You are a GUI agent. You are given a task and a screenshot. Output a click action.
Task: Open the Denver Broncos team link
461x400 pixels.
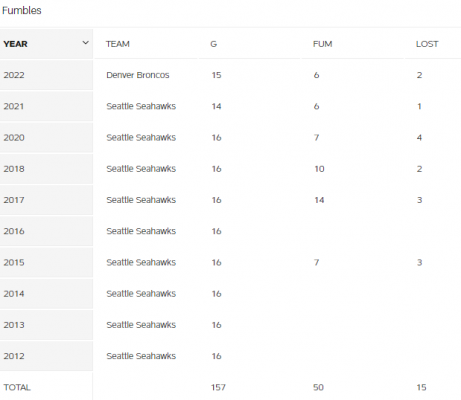pyautogui.click(x=138, y=75)
